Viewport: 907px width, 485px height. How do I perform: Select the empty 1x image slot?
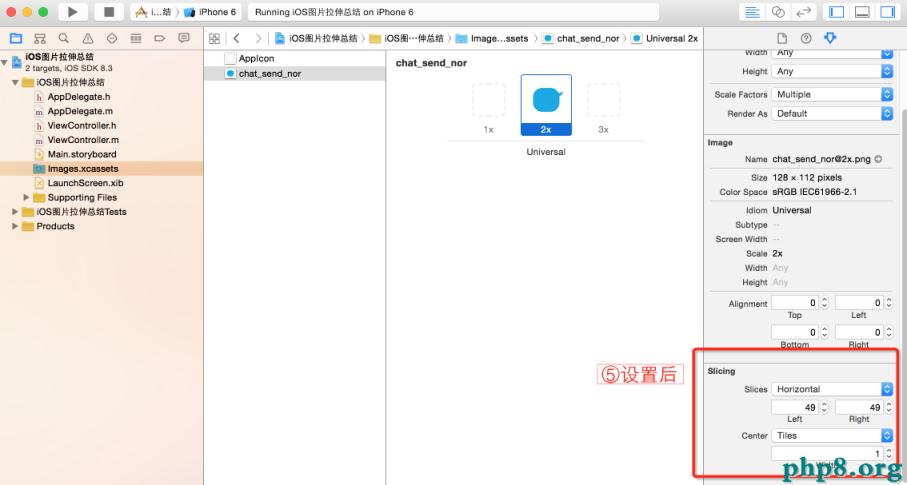pyautogui.click(x=488, y=100)
